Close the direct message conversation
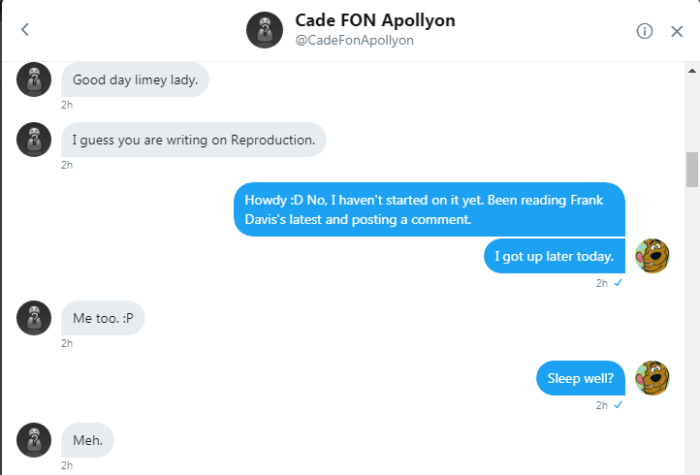 click(677, 31)
